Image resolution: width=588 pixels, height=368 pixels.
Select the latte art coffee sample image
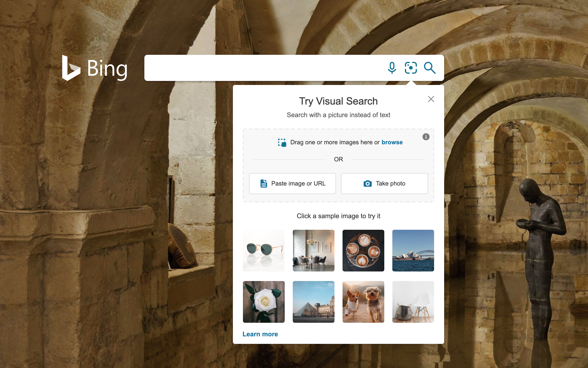pyautogui.click(x=363, y=251)
